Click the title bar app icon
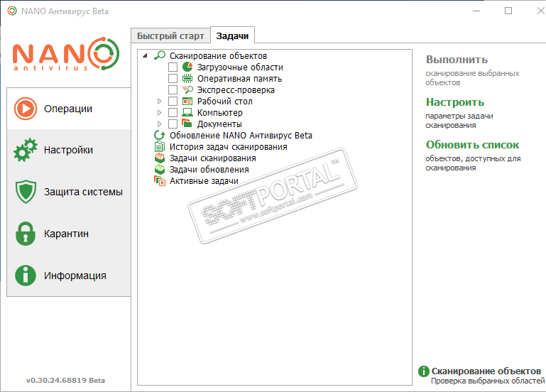This screenshot has height=392, width=546. click(x=12, y=11)
